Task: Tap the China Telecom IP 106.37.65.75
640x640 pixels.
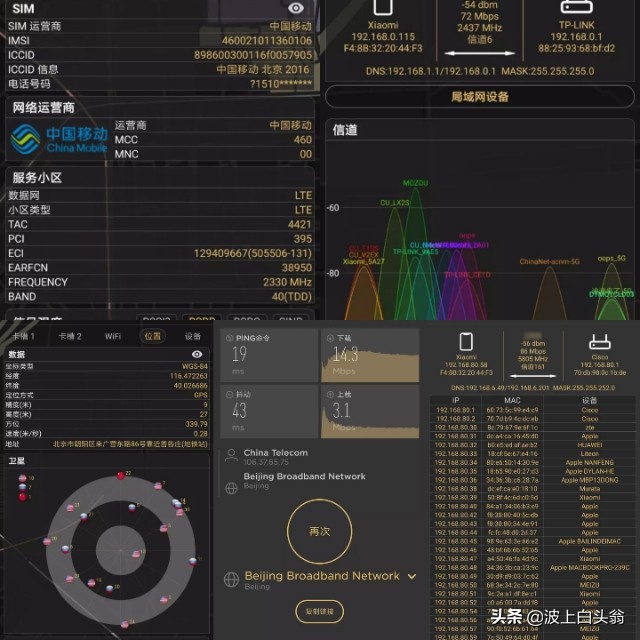Action: click(x=266, y=462)
